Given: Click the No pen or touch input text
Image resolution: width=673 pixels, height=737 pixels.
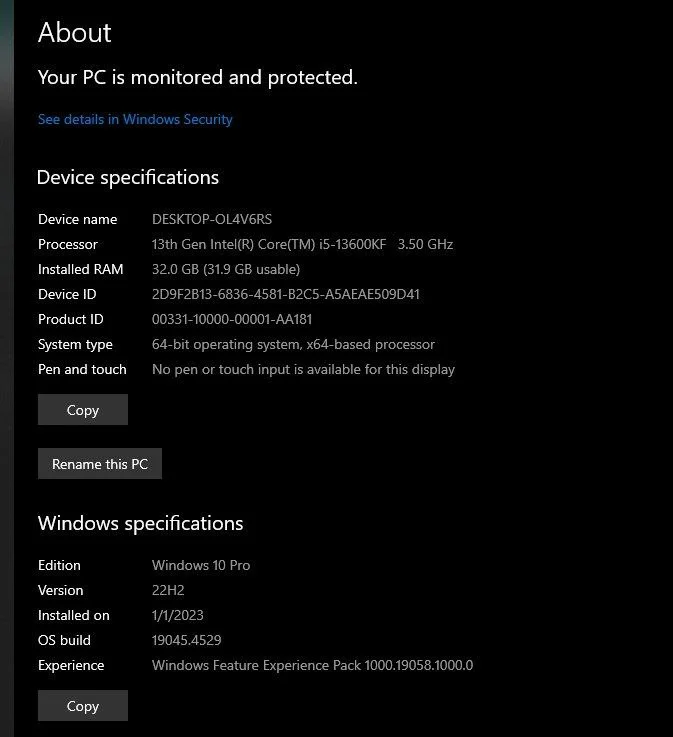Looking at the screenshot, I should click(303, 369).
